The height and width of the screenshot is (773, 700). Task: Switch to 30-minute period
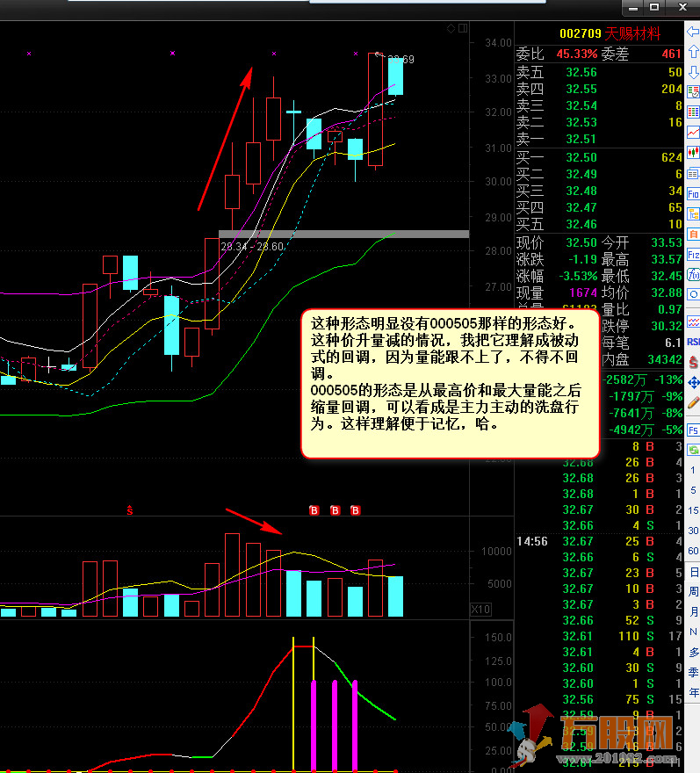693,531
